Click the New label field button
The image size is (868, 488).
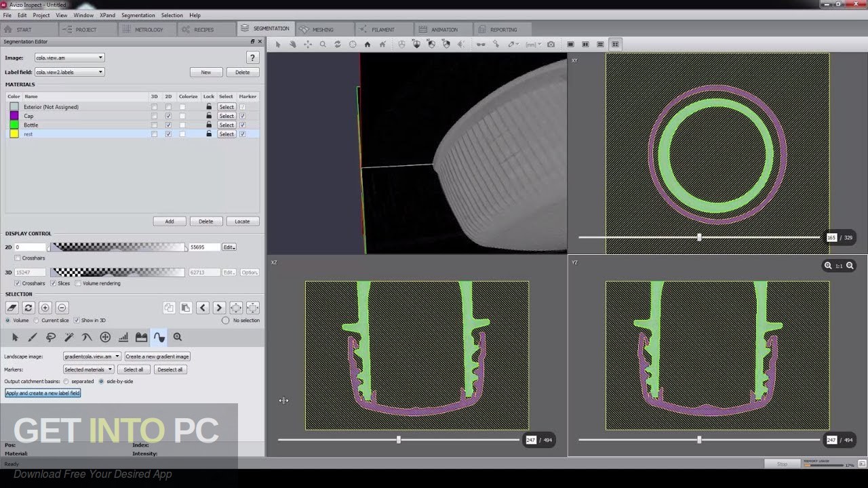point(205,72)
